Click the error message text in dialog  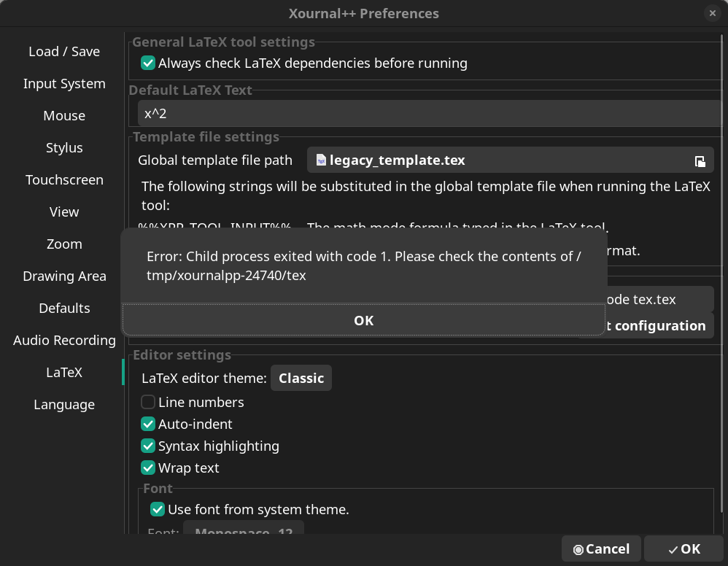(363, 265)
